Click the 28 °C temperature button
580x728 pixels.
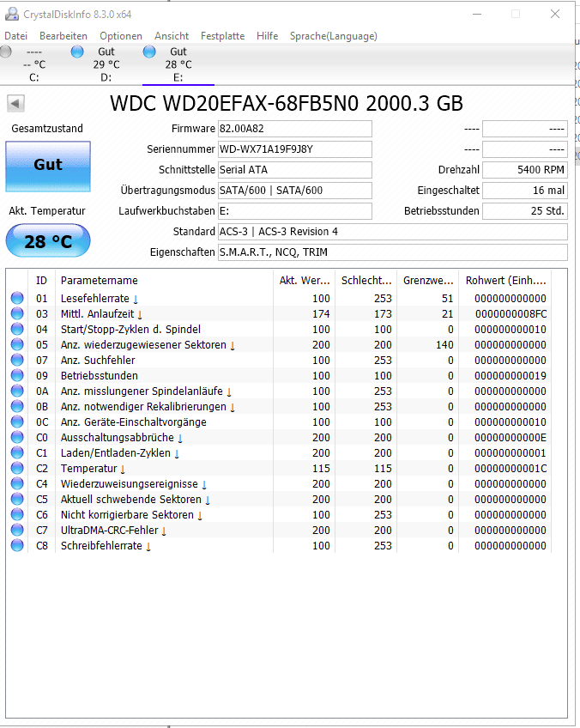pos(48,240)
